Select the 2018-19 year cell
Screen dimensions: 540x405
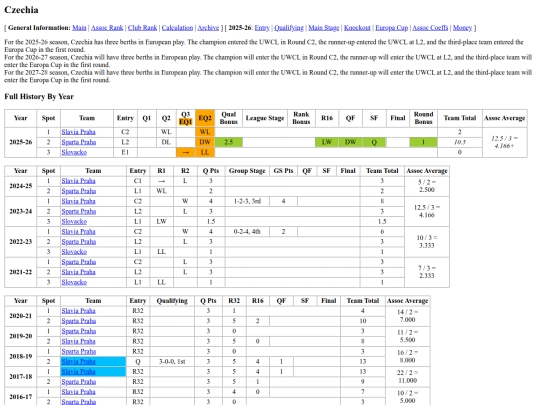coord(21,356)
